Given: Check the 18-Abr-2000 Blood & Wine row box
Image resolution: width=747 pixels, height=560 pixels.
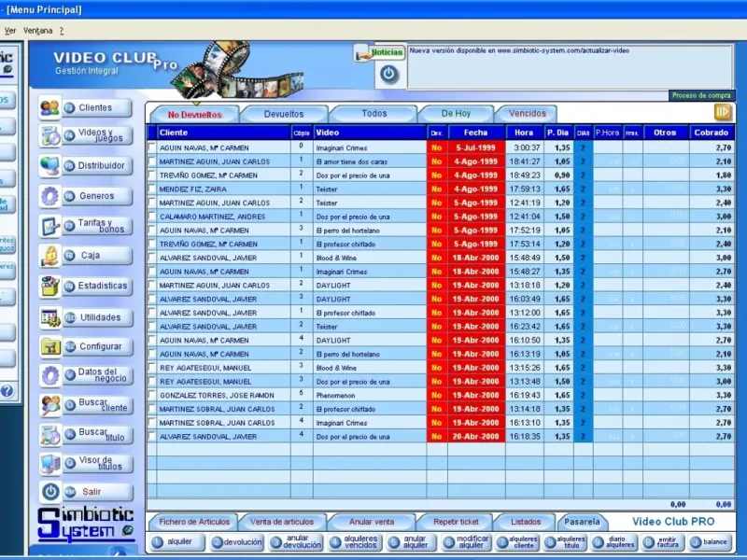Looking at the screenshot, I should point(151,258).
